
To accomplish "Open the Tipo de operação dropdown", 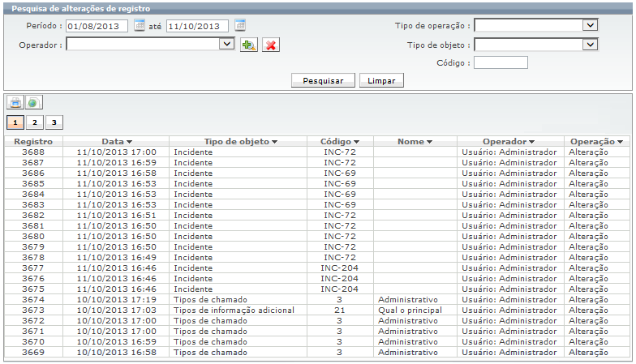I will click(x=591, y=25).
